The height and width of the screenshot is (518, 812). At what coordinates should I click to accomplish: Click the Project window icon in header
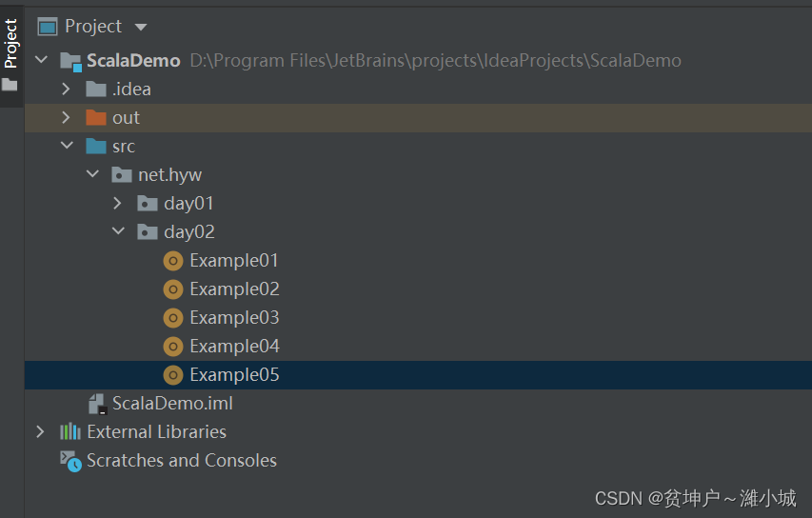[48, 27]
